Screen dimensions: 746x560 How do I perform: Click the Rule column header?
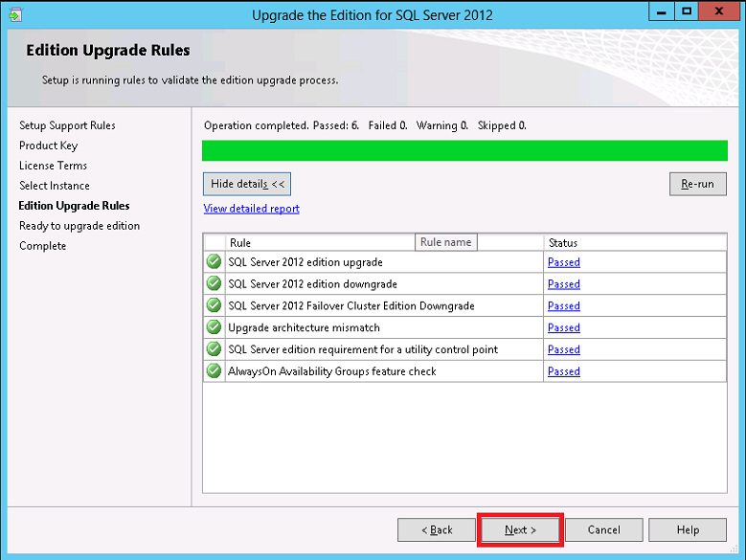[x=385, y=242]
